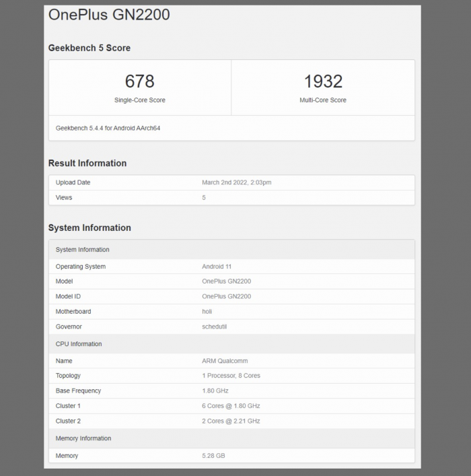Click the Cluster 1 label

(x=68, y=406)
